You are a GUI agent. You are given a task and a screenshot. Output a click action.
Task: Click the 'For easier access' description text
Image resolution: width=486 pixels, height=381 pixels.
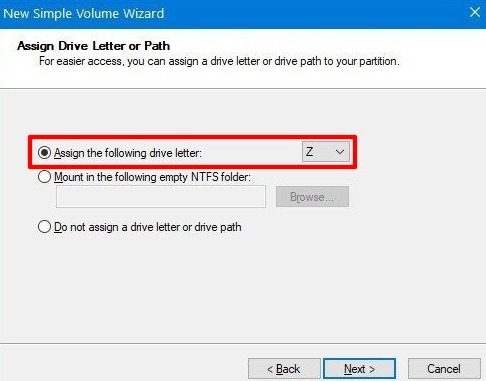point(219,61)
